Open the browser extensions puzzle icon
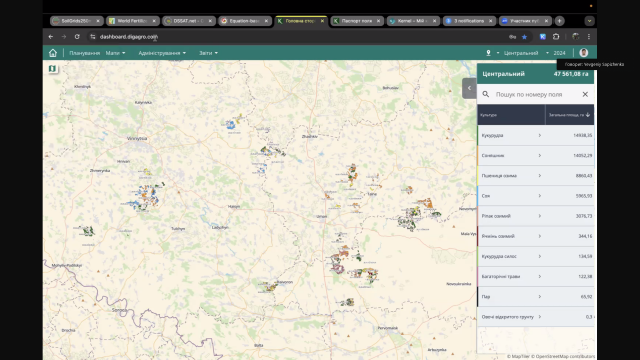The width and height of the screenshot is (640, 360). coord(556,37)
